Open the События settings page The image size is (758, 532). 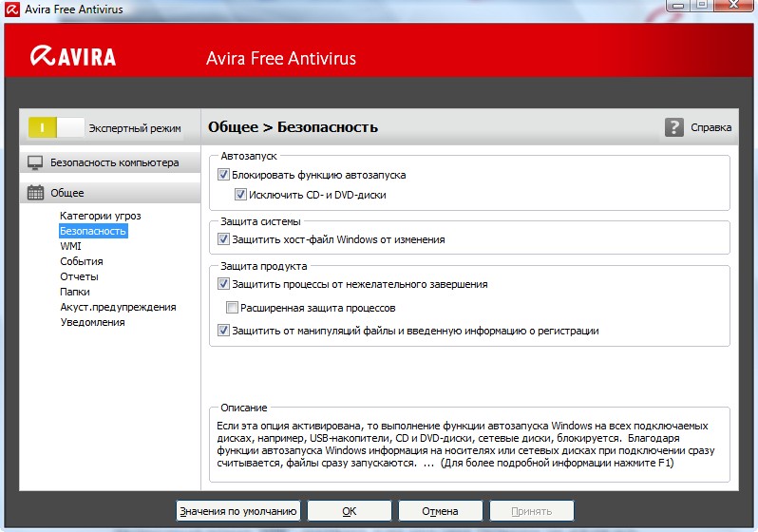[82, 261]
